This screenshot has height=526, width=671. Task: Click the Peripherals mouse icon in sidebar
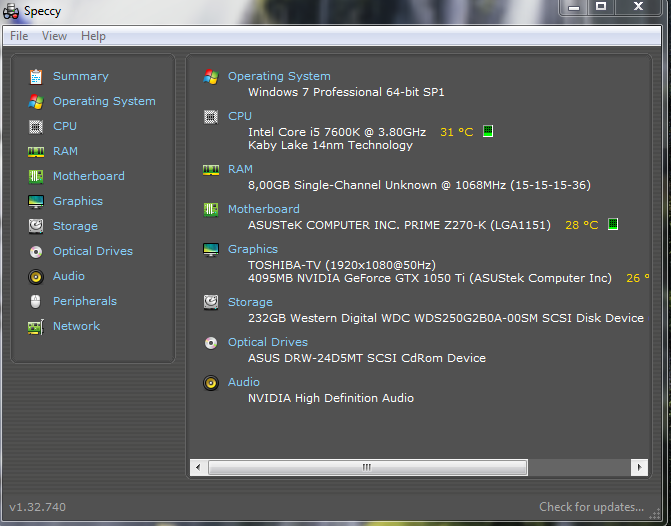point(36,301)
